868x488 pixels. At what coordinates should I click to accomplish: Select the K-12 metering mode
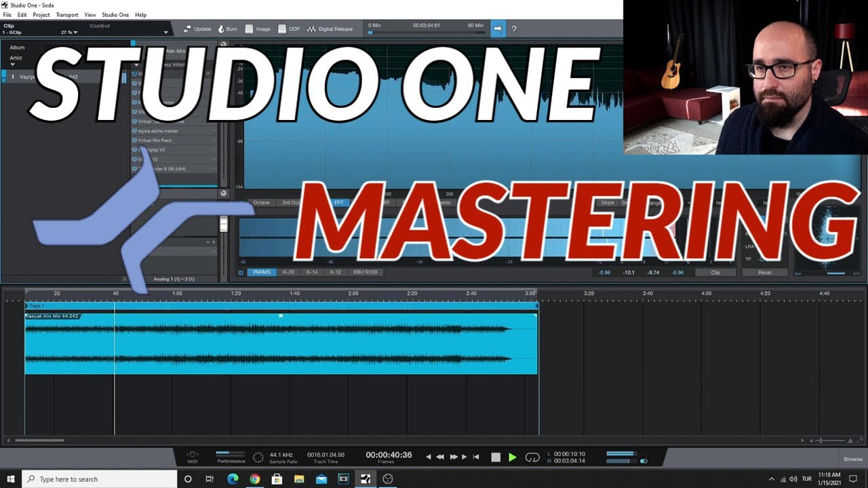click(335, 272)
